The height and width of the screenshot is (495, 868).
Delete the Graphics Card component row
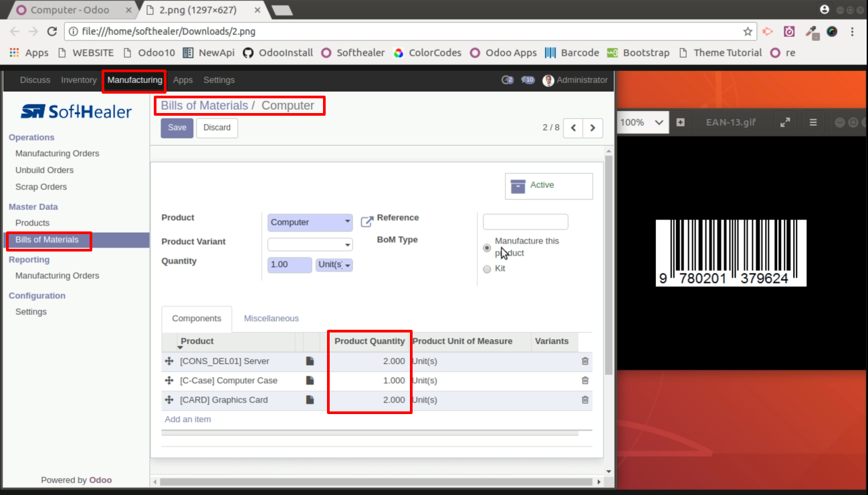(x=585, y=400)
